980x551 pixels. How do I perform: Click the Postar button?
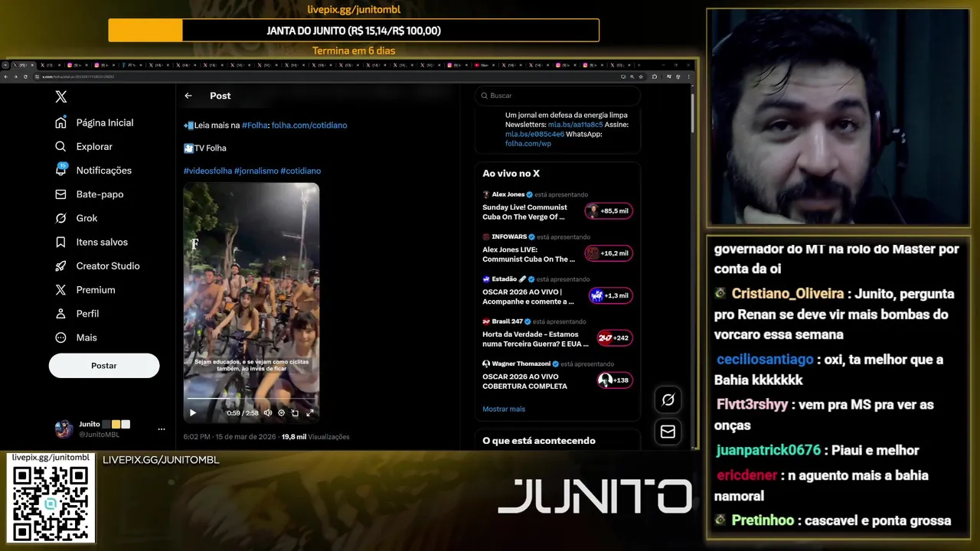(104, 366)
